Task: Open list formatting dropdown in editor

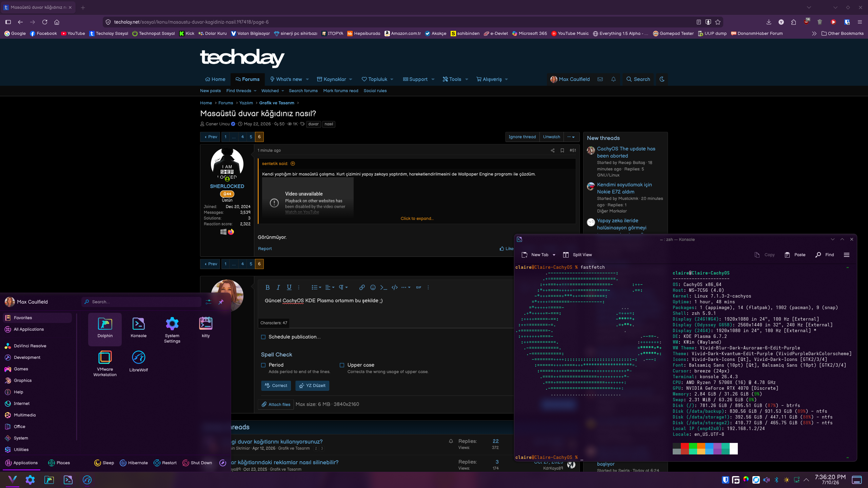Action: tap(316, 287)
